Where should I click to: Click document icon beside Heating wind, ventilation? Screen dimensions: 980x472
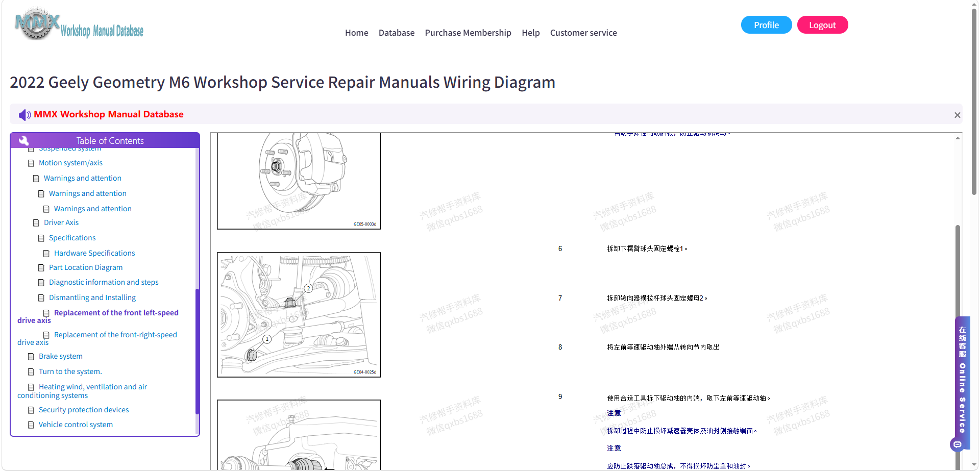[x=31, y=387]
